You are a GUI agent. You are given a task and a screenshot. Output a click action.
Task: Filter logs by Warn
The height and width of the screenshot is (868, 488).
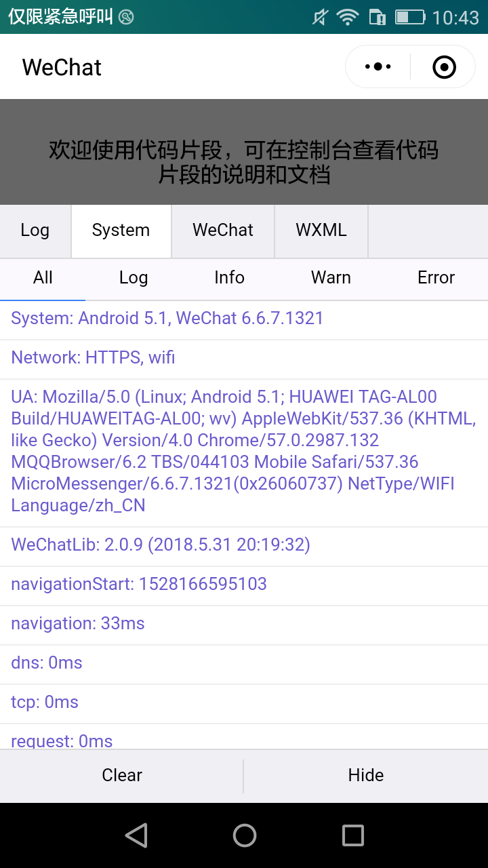331,278
